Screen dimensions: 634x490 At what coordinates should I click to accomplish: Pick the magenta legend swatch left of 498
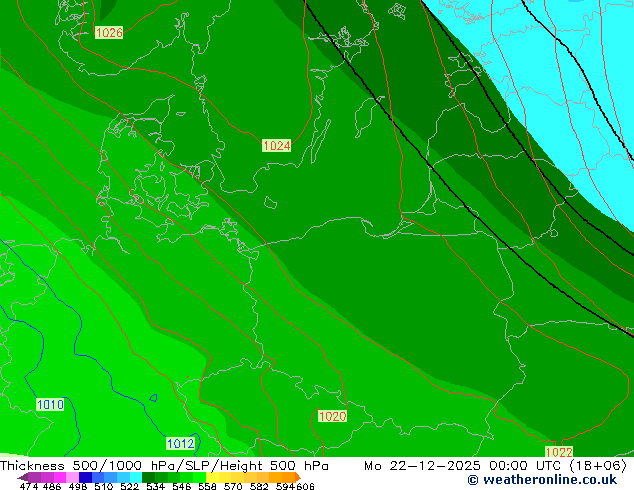point(60,477)
